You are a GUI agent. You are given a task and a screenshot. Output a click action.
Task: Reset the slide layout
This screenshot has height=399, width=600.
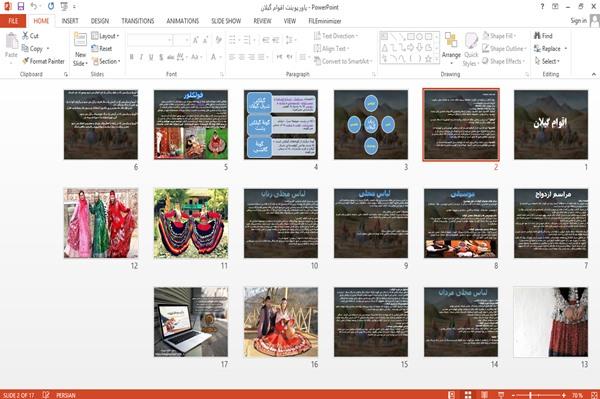pyautogui.click(x=102, y=49)
